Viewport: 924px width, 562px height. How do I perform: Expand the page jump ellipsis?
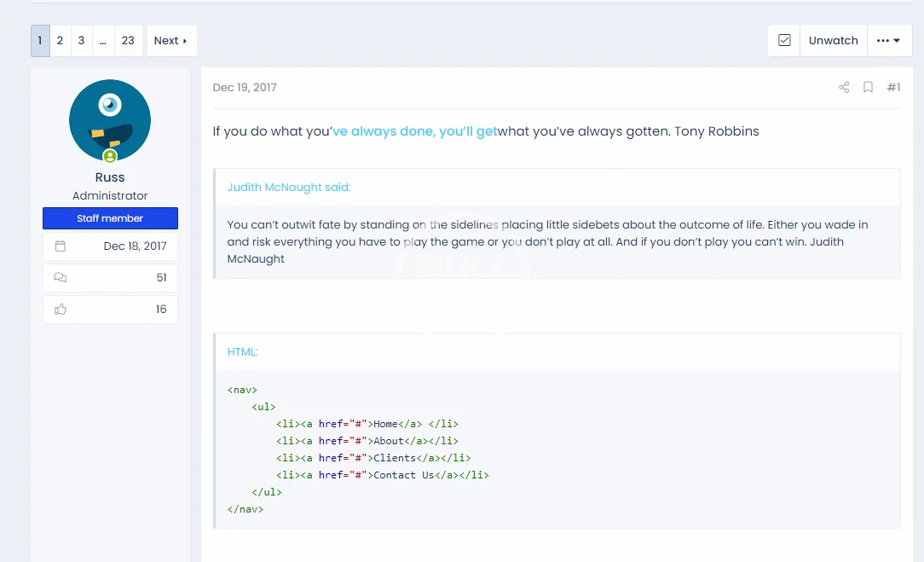(x=102, y=41)
